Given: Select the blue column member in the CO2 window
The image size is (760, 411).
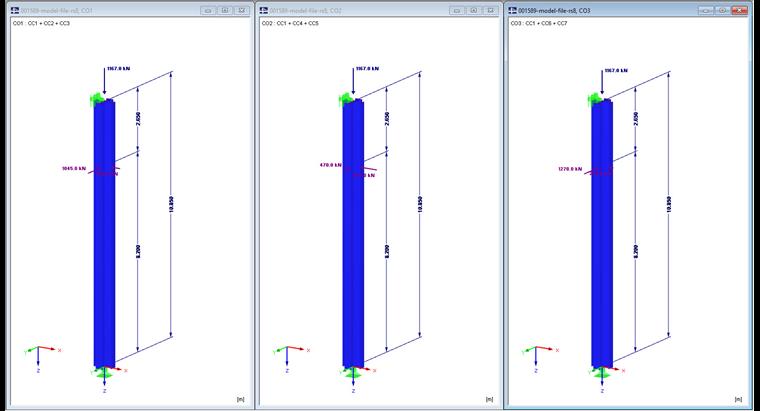Looking at the screenshot, I should click(x=353, y=233).
